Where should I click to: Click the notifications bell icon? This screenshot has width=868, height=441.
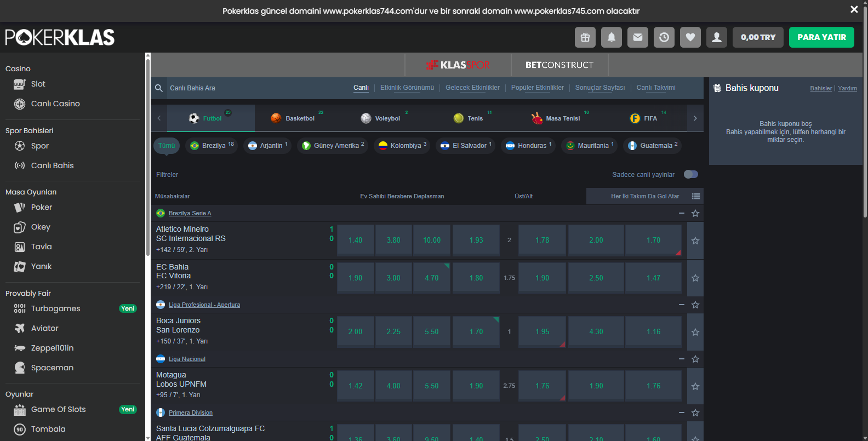click(612, 37)
